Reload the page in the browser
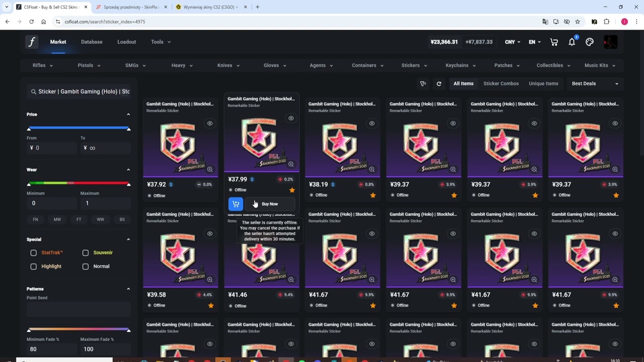This screenshot has width=644, height=362. pyautogui.click(x=31, y=22)
